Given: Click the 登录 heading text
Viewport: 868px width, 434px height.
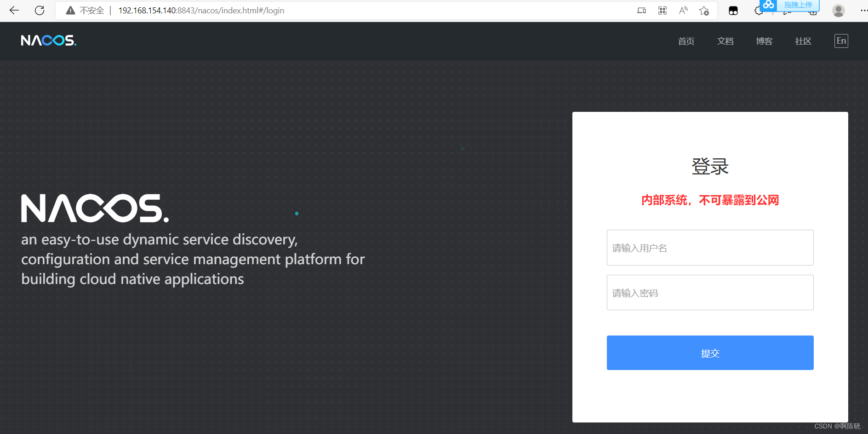Looking at the screenshot, I should pyautogui.click(x=710, y=167).
